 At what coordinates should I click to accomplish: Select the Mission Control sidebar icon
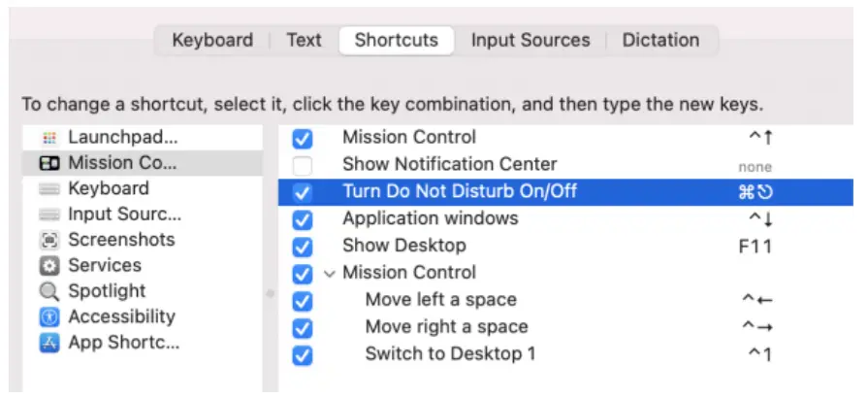pos(49,163)
